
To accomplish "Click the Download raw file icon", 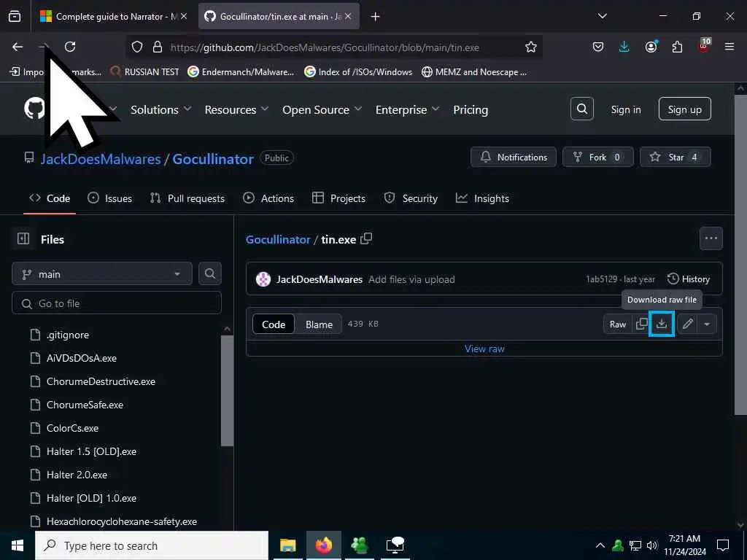I will 661,324.
